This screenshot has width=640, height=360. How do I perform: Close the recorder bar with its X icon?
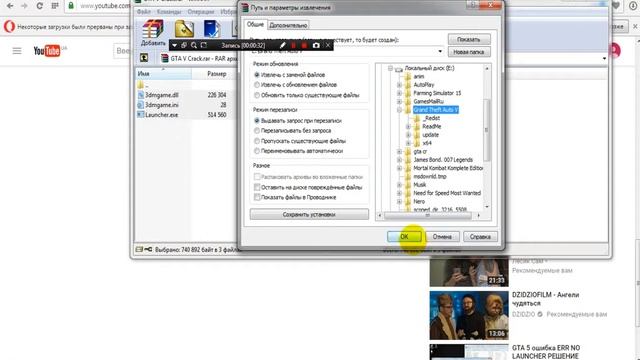(328, 45)
